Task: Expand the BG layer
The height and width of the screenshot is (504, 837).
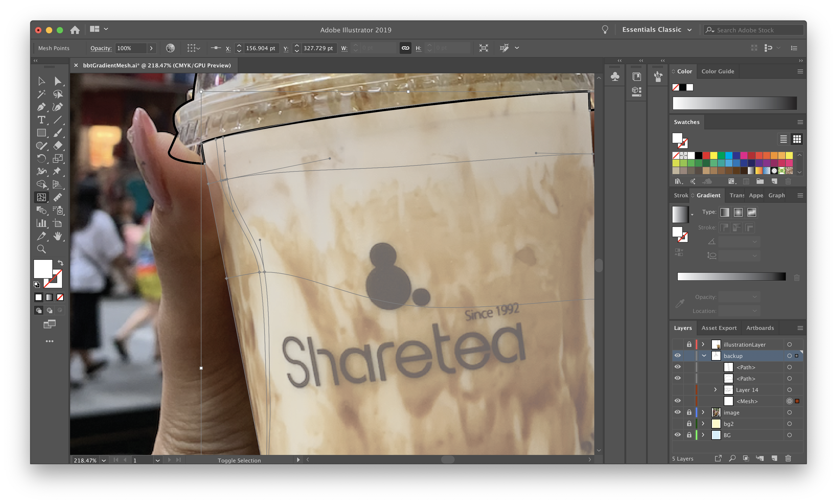Action: 703,435
